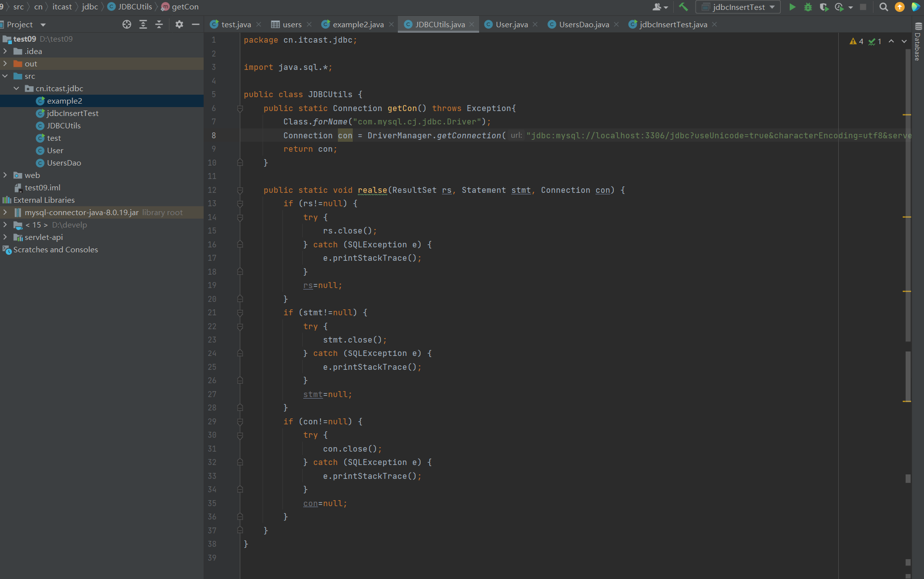
Task: Select test09.iml file
Action: point(42,187)
